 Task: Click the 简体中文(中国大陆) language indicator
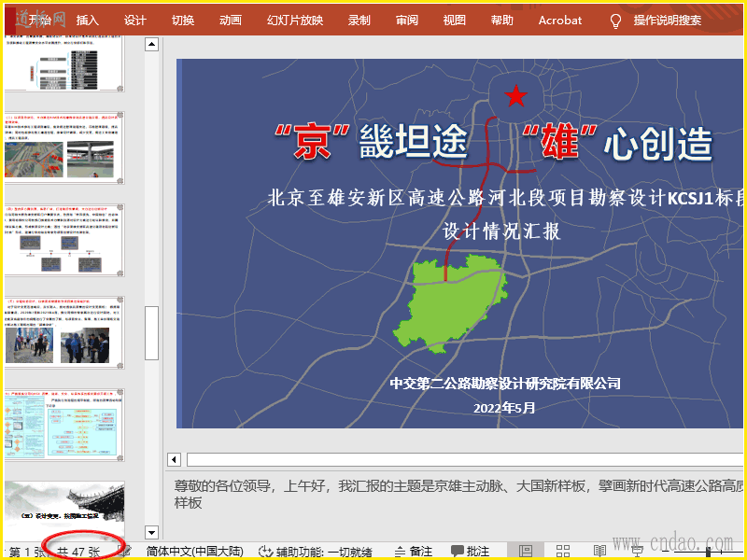point(194,552)
